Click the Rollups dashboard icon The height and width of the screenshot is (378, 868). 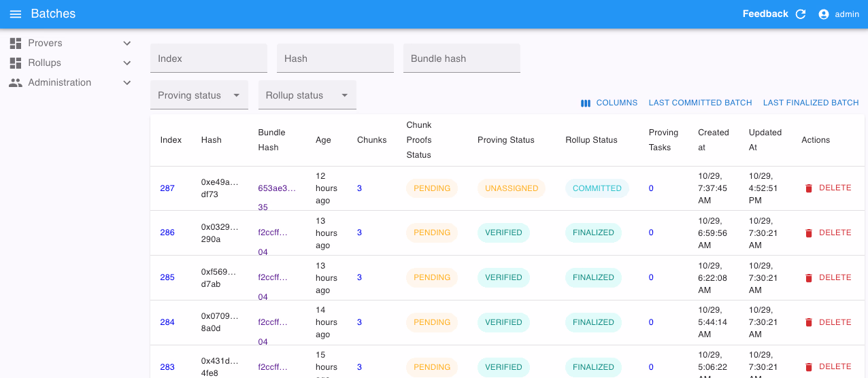pos(16,63)
